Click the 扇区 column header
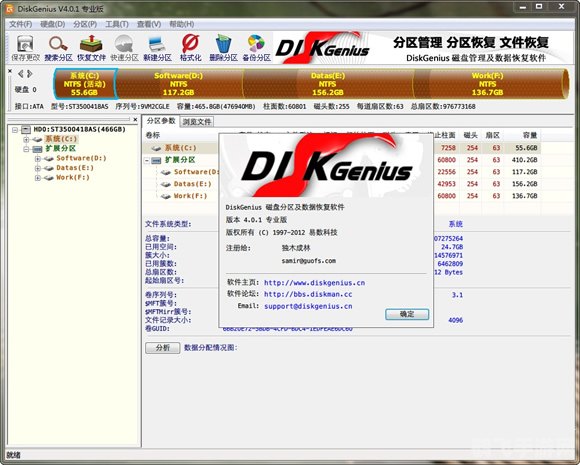Screen dimensions: 580x465 [x=493, y=135]
